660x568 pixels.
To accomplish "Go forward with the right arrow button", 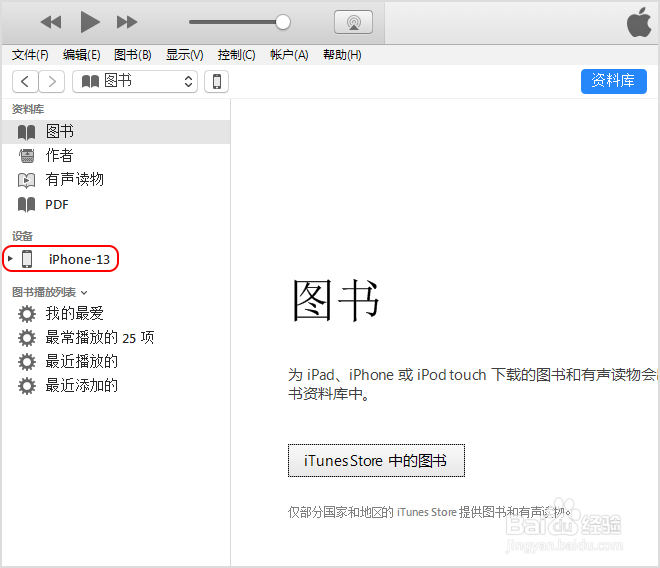I will point(52,81).
